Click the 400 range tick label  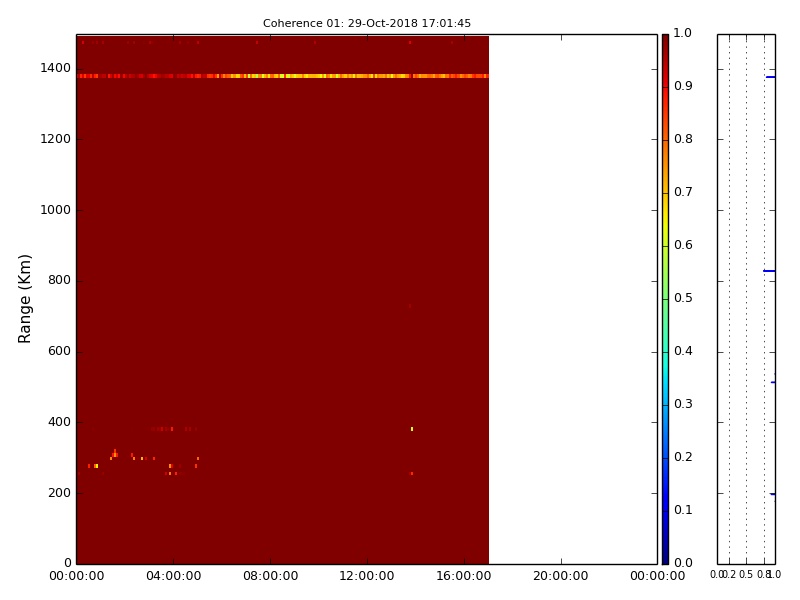click(59, 422)
